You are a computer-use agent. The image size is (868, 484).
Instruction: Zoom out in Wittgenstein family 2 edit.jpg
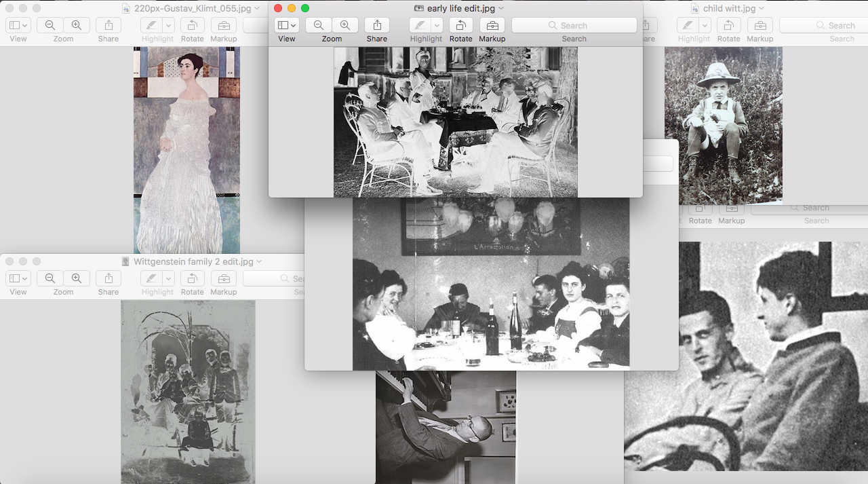coord(50,278)
